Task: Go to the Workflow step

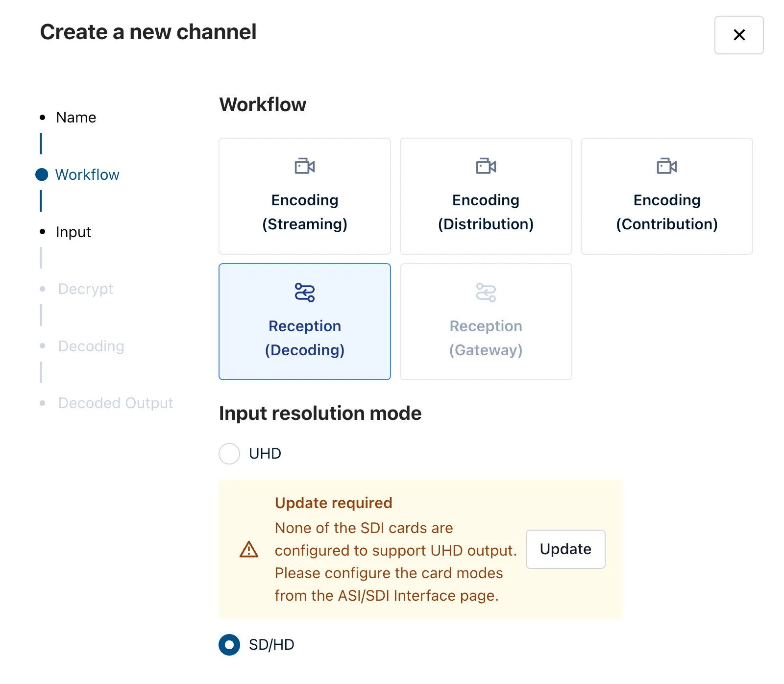Action: tap(87, 175)
